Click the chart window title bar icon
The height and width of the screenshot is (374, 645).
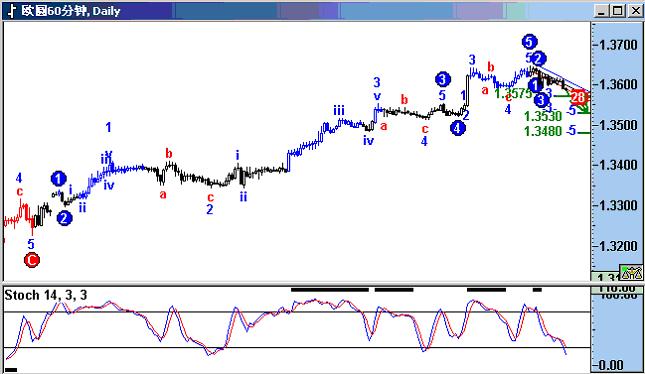pyautogui.click(x=12, y=11)
